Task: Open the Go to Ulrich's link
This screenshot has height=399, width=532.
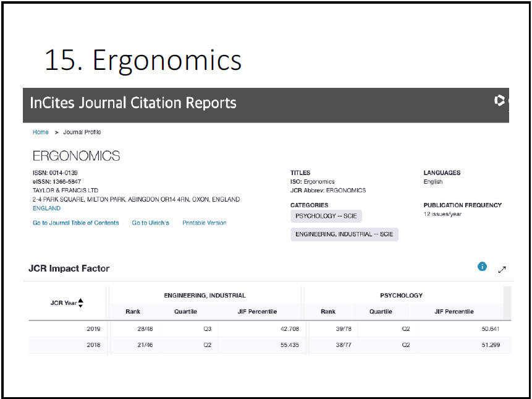Action: pos(150,223)
